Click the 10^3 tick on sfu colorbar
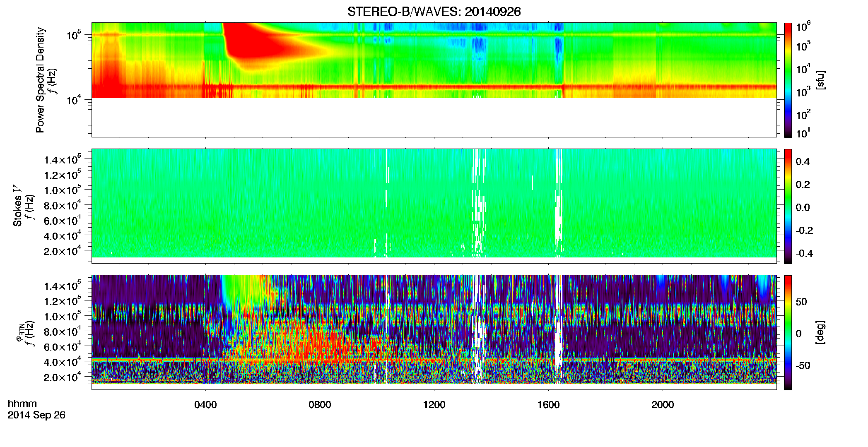 [803, 92]
